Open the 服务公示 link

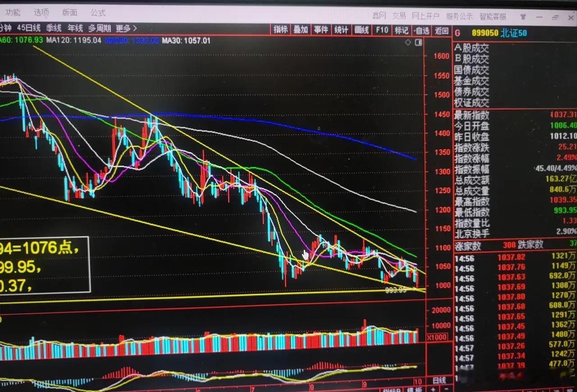coord(459,17)
